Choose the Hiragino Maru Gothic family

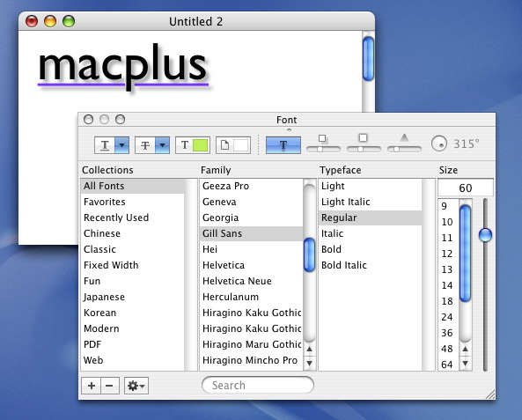pyautogui.click(x=252, y=344)
